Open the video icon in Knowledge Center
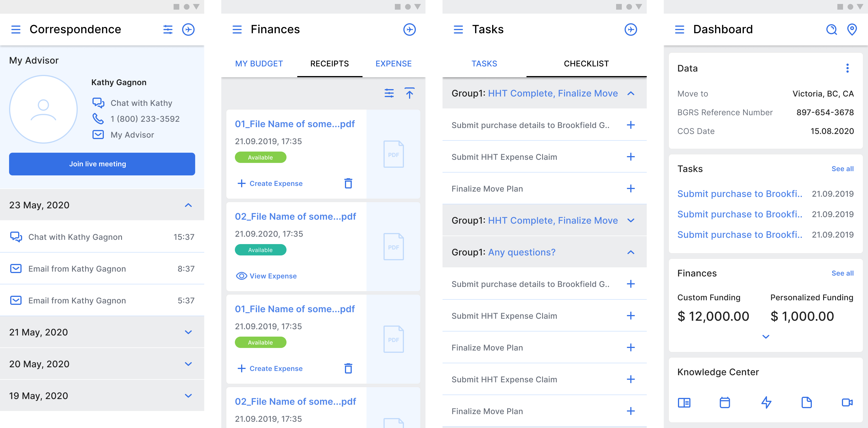 coord(847,402)
